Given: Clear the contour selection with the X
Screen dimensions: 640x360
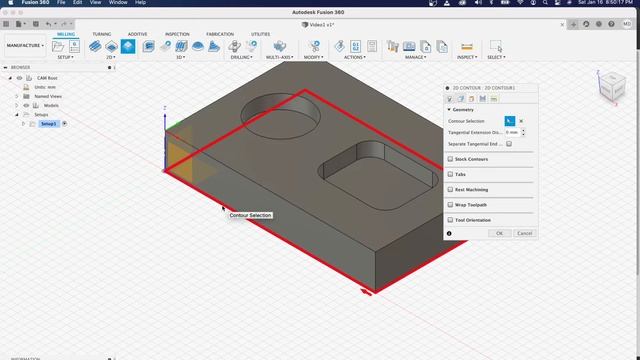Looking at the screenshot, I should click(521, 121).
